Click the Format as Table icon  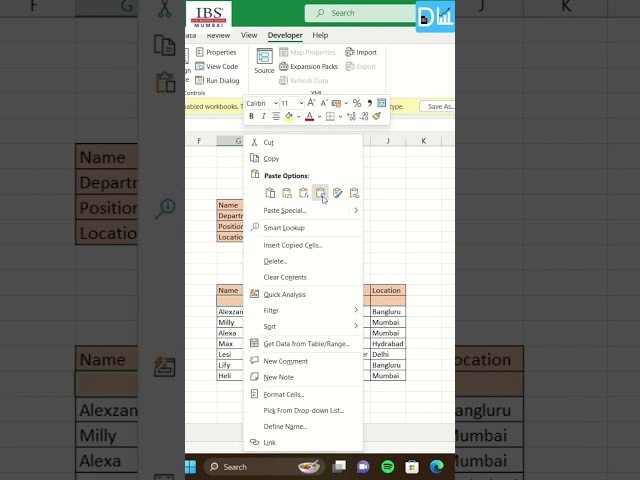click(382, 103)
